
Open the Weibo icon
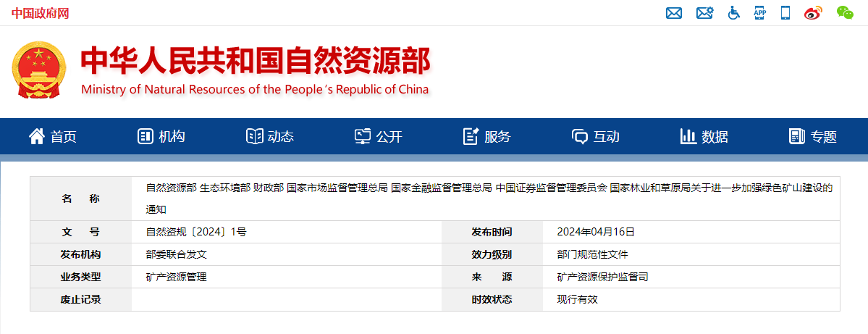813,13
